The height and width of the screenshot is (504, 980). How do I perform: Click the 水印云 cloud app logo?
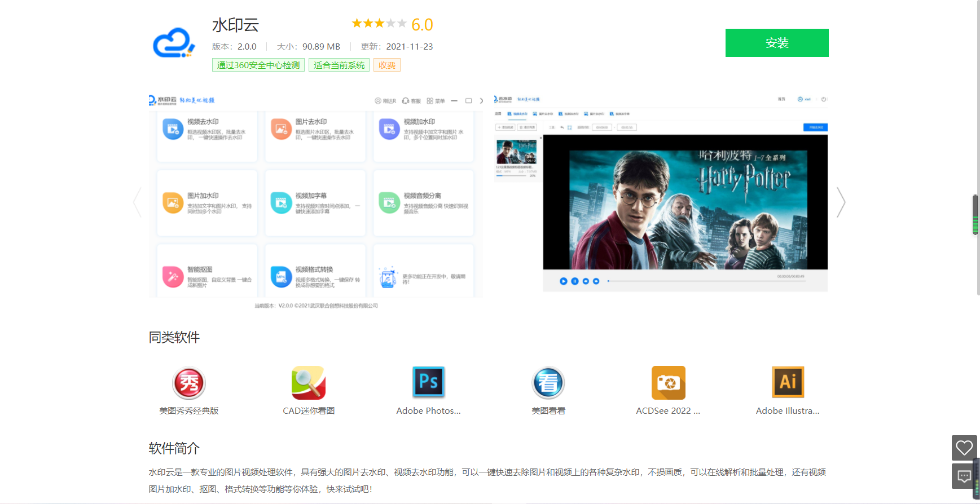[x=174, y=43]
